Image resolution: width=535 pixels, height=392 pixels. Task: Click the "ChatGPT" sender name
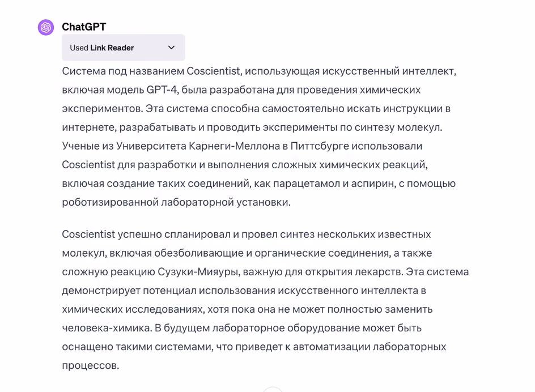(x=84, y=27)
